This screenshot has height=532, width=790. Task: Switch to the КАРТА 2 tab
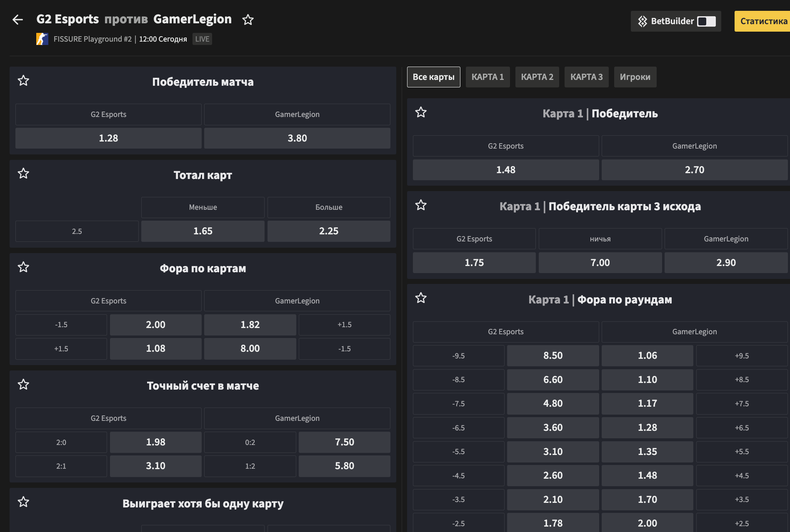(537, 77)
